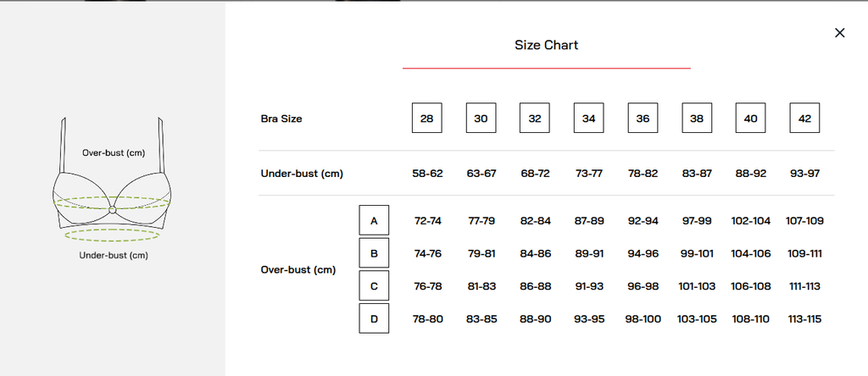Select cup size B box
The image size is (868, 376).
click(374, 252)
